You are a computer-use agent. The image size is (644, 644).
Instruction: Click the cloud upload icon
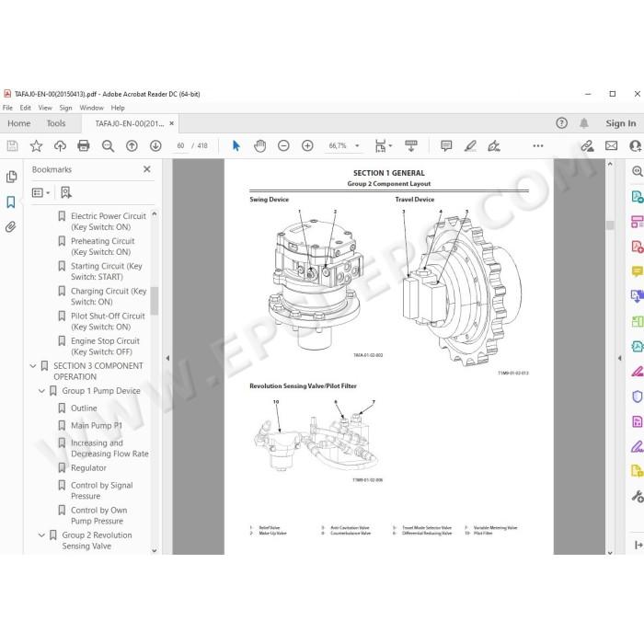coord(60,145)
